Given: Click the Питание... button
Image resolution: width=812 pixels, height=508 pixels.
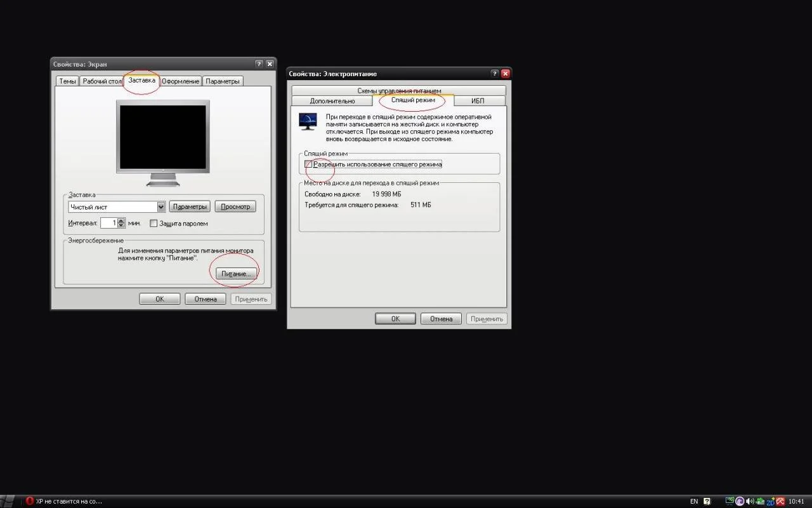Looking at the screenshot, I should click(236, 273).
